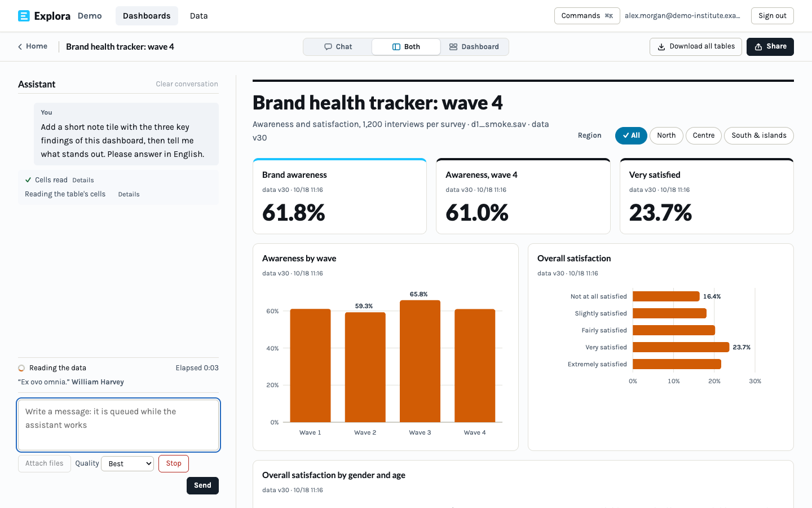Click the Explora logo icon
Screen dimensions: 812x508
coord(24,16)
